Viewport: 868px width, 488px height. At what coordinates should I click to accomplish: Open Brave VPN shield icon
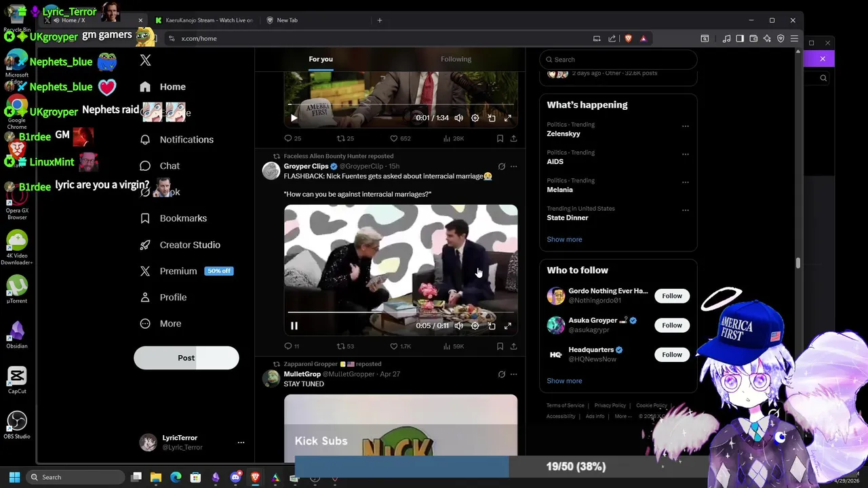point(781,39)
